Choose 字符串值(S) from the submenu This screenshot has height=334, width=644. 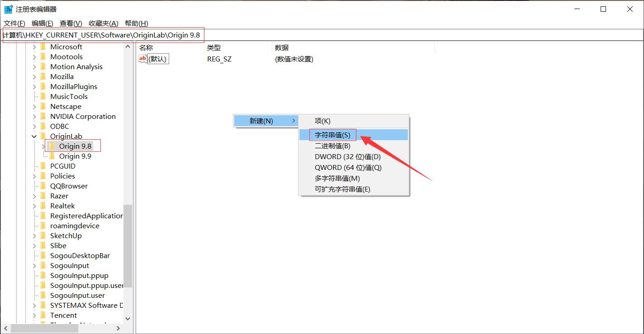(354, 135)
